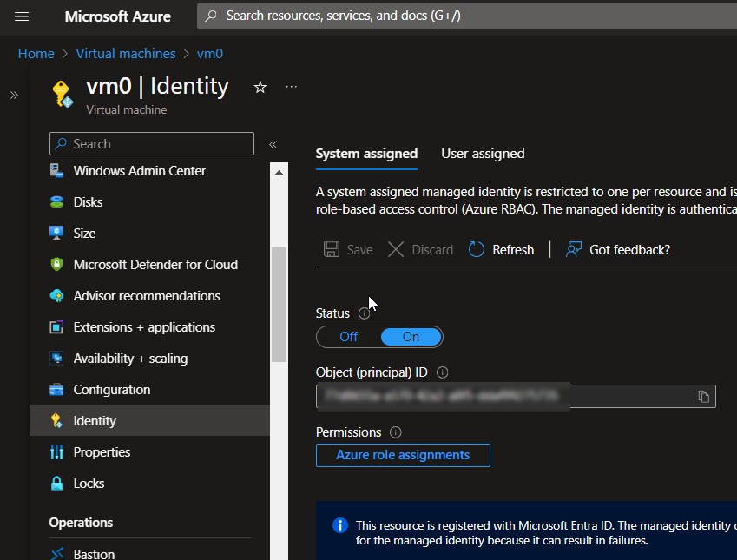The image size is (737, 560).
Task: Open the more options ellipsis
Action: (x=292, y=87)
